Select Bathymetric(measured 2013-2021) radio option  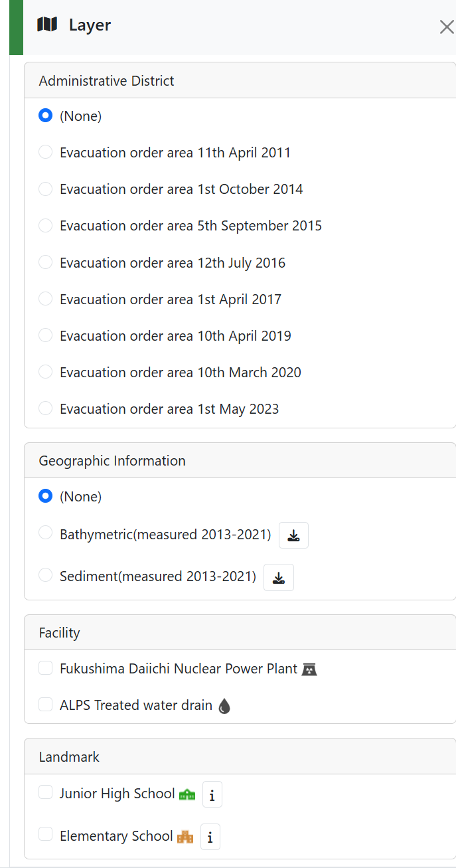point(45,533)
